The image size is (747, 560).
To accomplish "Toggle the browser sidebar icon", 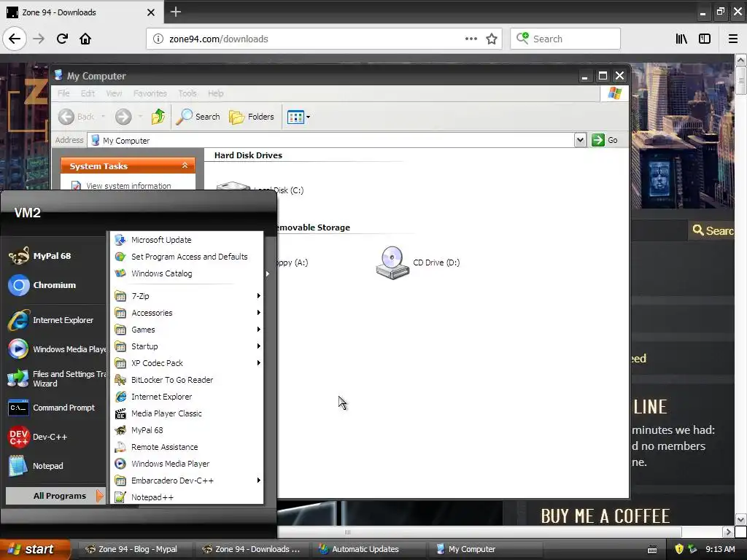I will click(705, 39).
